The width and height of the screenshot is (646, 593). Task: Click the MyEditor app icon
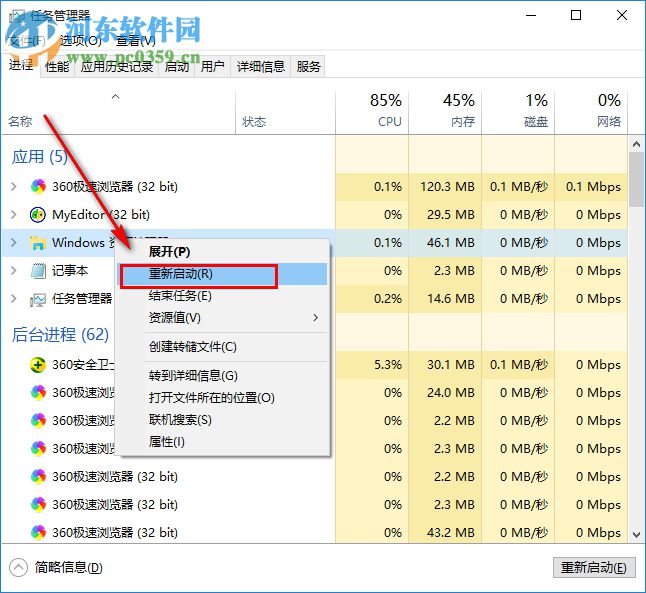38,215
